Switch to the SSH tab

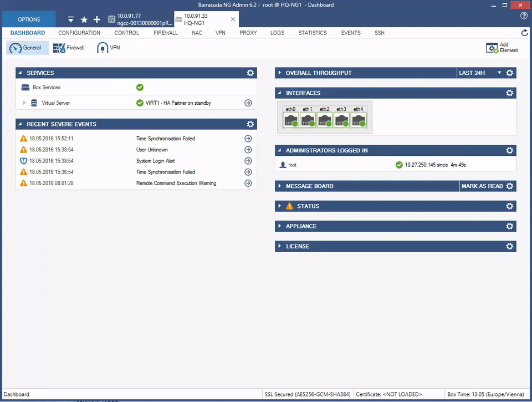[x=379, y=33]
